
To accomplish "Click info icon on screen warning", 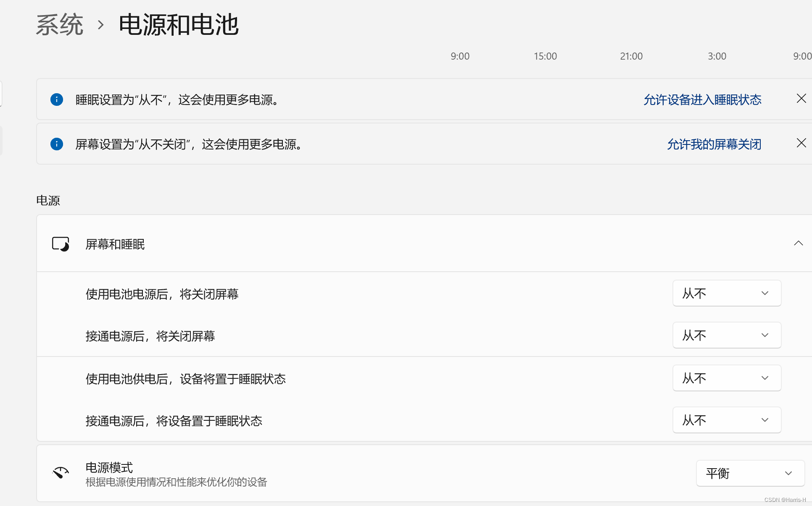I will point(57,144).
